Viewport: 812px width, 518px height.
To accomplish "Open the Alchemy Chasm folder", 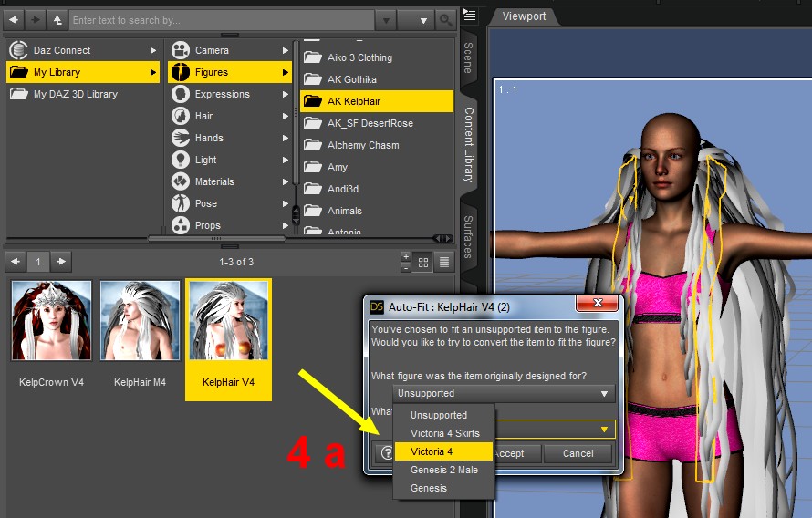I will [x=377, y=145].
